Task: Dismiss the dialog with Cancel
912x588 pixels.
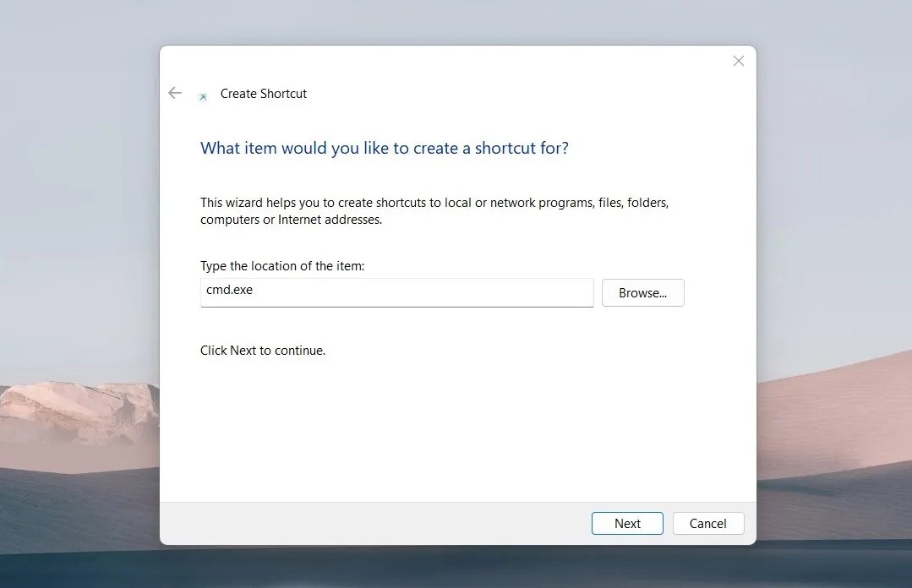Action: 707,523
